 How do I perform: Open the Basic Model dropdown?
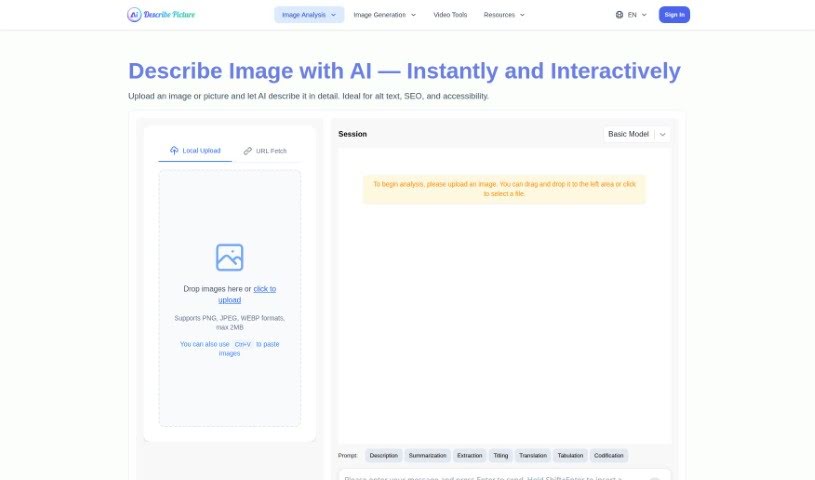pyautogui.click(x=636, y=134)
